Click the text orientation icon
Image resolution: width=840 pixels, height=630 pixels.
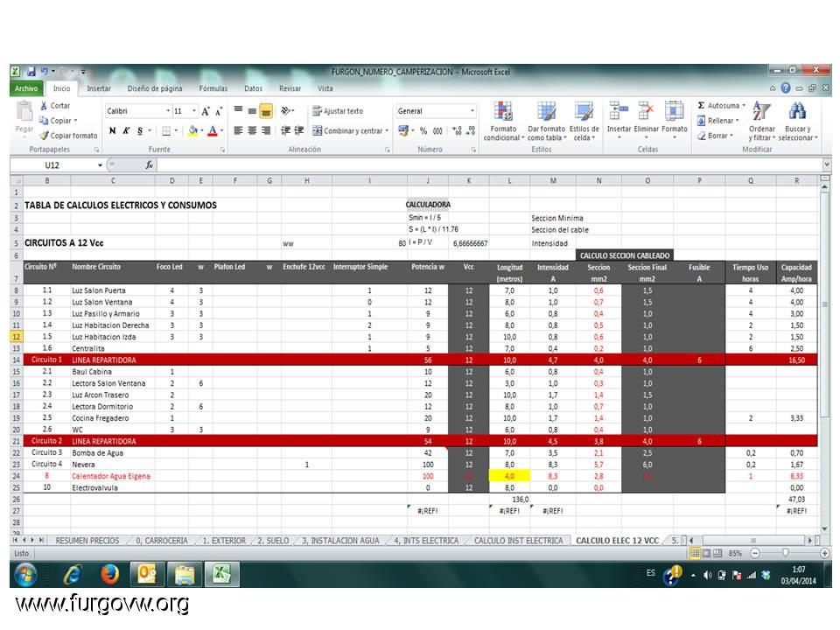click(x=287, y=111)
